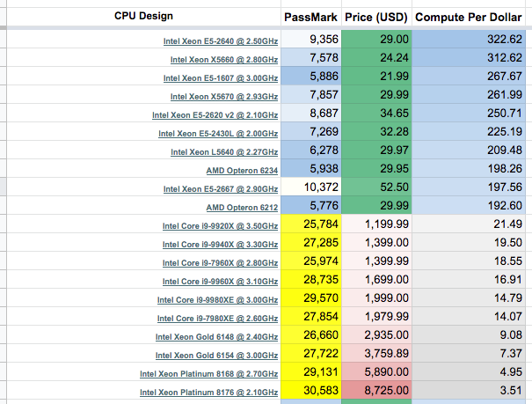Image resolution: width=532 pixels, height=404 pixels.
Task: Select the compute-per-dollar cell 225.19
Action: point(469,131)
